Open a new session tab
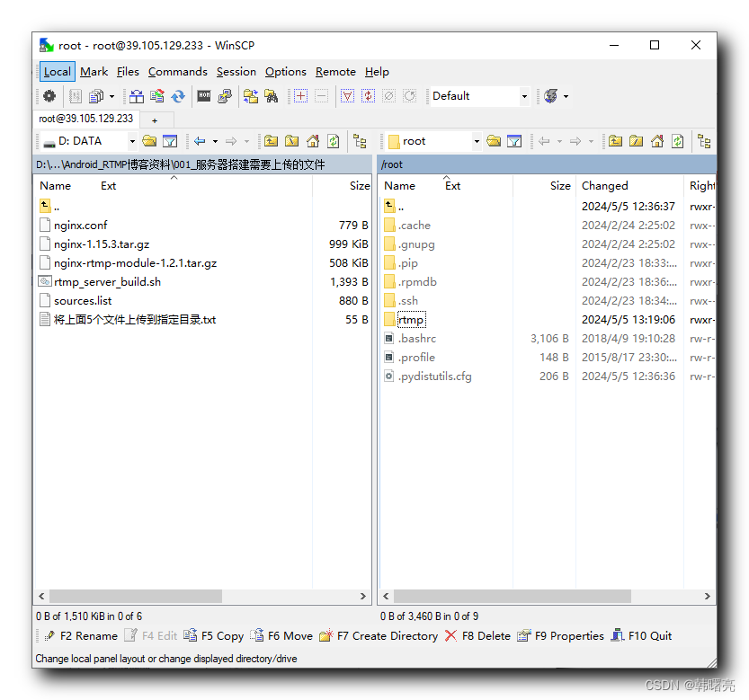 coord(155,120)
